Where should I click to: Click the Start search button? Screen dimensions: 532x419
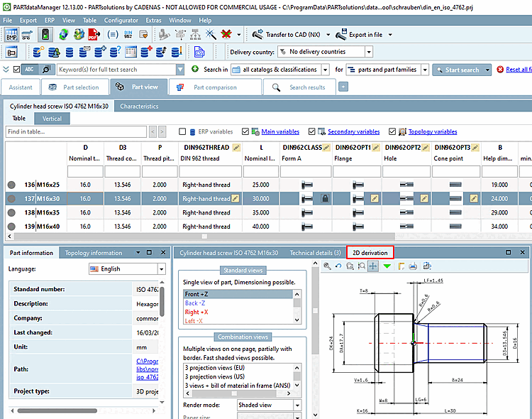458,70
